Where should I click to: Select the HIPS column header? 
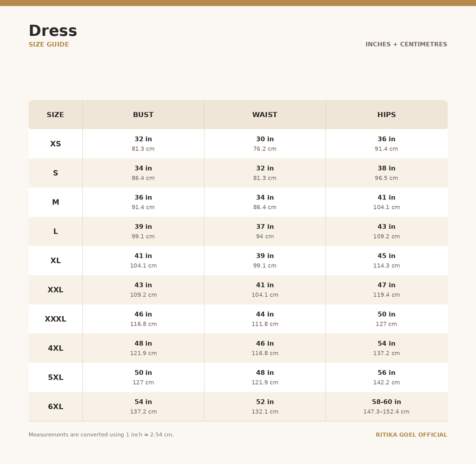pyautogui.click(x=386, y=115)
